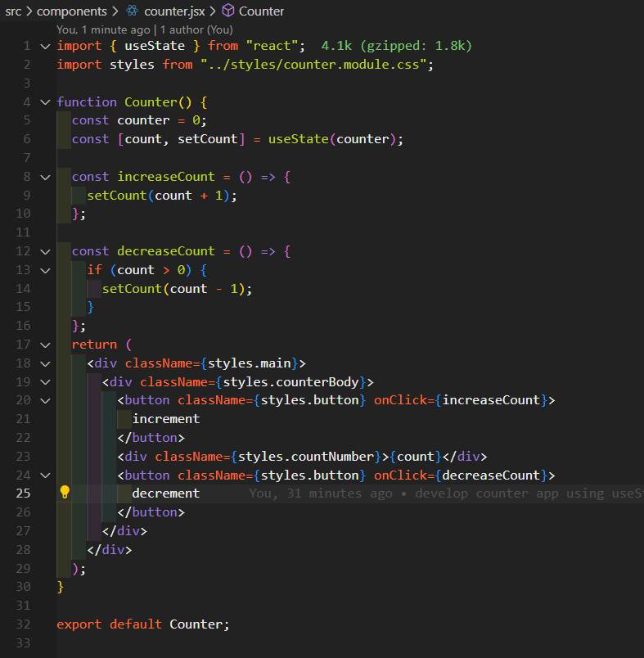The width and height of the screenshot is (644, 658).
Task: Click 'onClick={increaseCount}' handler on line 20
Action: click(461, 400)
